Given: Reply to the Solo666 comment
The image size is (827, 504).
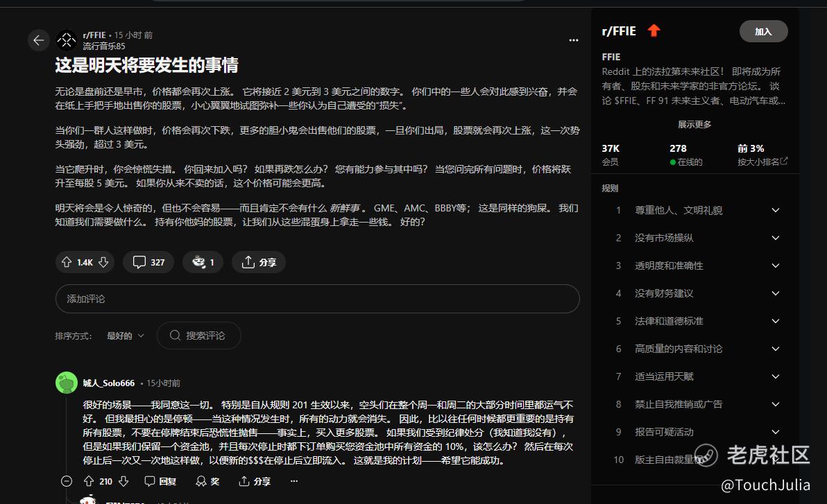Looking at the screenshot, I should [x=160, y=481].
